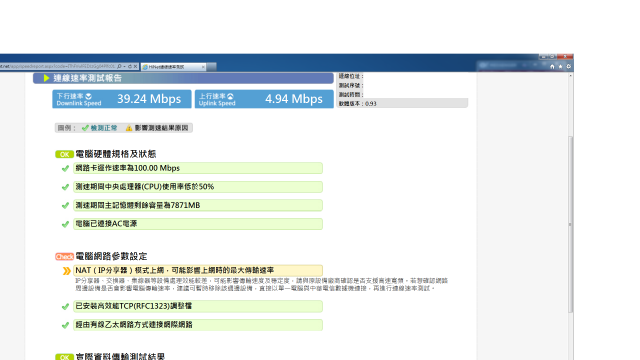640x360 pixels.
Task: Maximize the browser window
Action: [x=552, y=56]
